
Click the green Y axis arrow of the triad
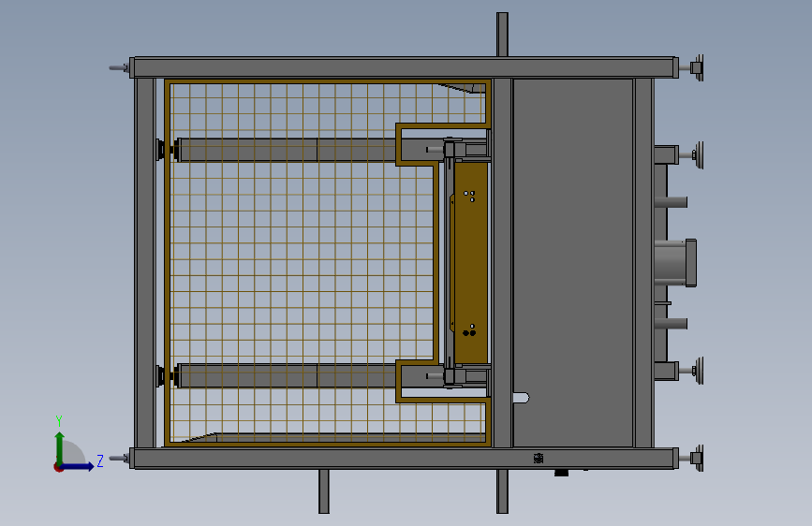pyautogui.click(x=60, y=447)
